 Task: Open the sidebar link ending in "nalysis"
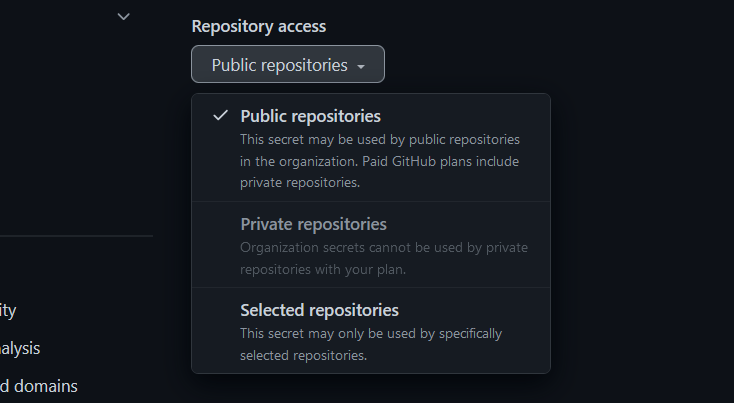(x=20, y=348)
